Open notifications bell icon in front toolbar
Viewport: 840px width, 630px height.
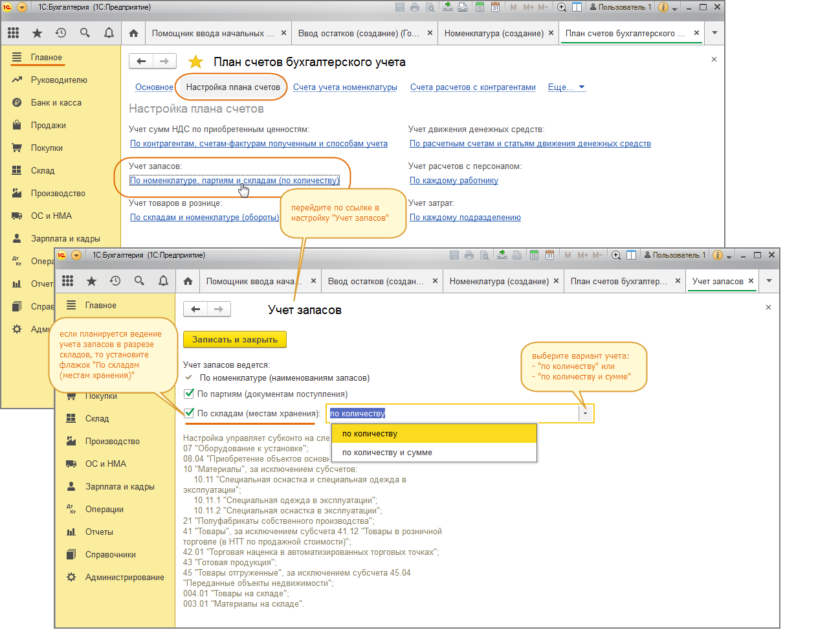pyautogui.click(x=163, y=281)
